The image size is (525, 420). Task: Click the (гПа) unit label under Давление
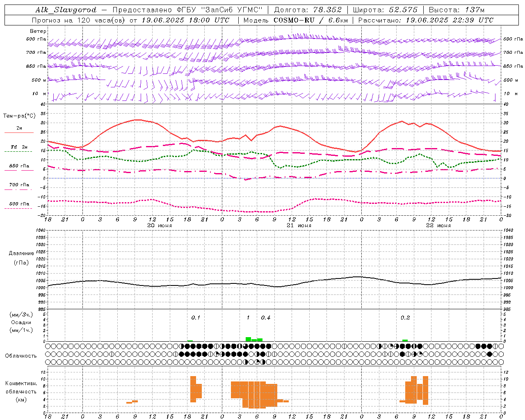[x=21, y=262]
